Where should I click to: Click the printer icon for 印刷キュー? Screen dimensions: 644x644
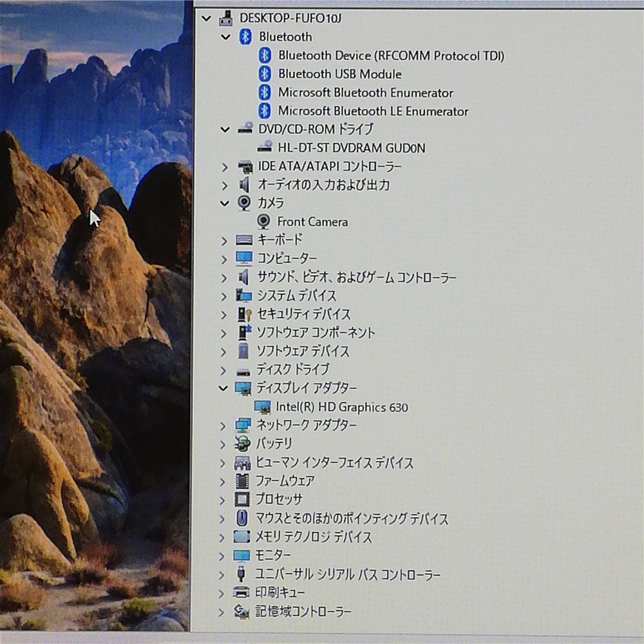point(241,592)
